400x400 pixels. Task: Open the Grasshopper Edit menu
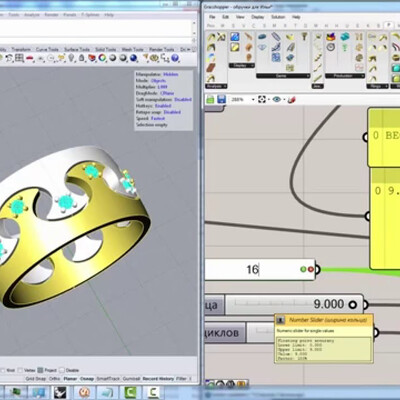point(226,17)
